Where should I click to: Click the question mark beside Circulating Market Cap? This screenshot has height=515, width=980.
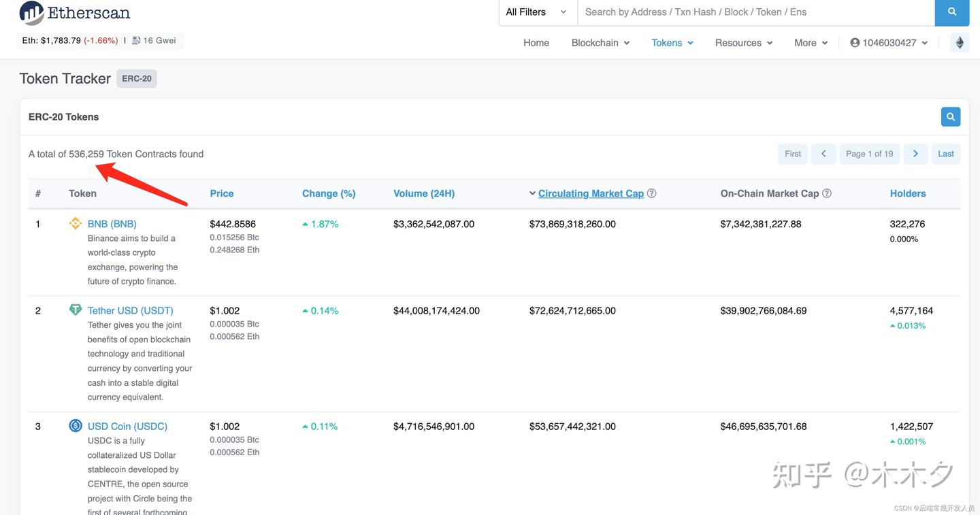coord(651,193)
